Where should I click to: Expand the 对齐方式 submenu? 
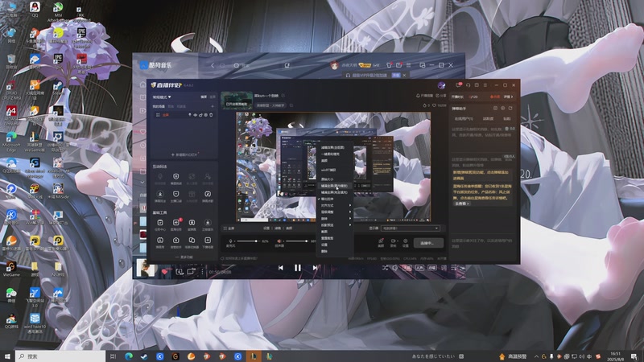point(335,205)
